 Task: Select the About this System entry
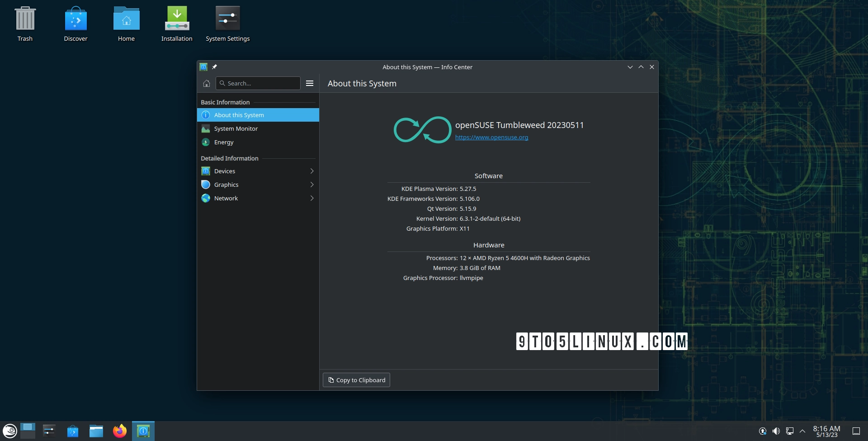pos(239,115)
